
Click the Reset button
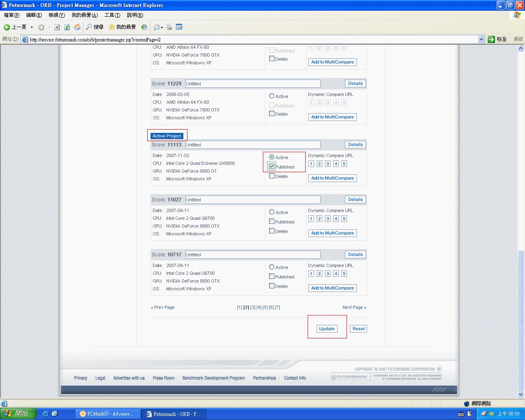(x=358, y=329)
